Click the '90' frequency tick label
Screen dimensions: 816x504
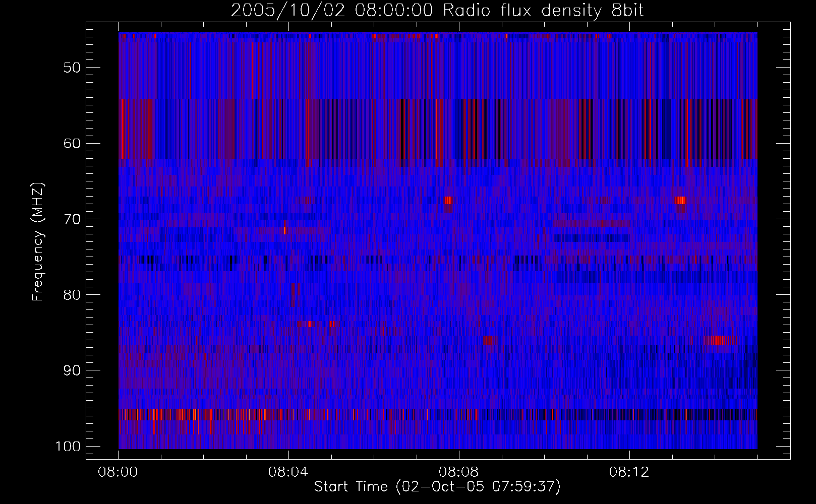pyautogui.click(x=72, y=370)
